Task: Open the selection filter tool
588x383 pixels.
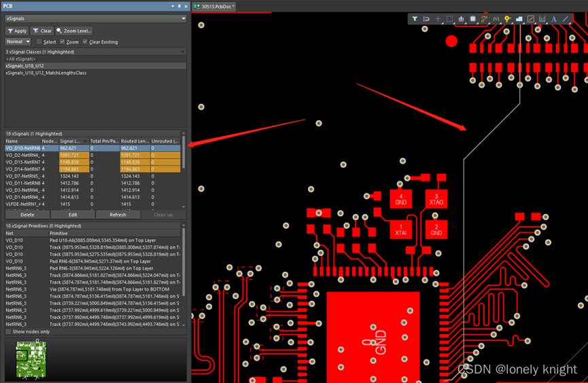Action: click(x=415, y=19)
